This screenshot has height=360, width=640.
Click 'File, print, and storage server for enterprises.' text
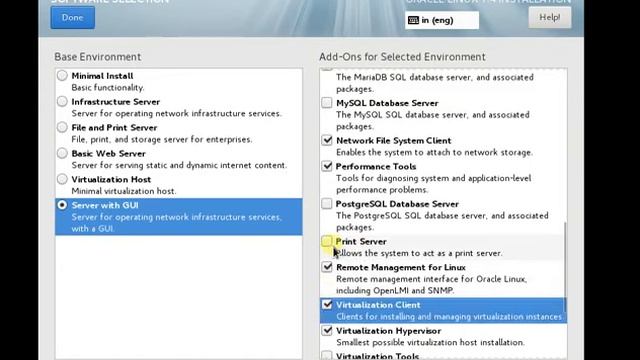click(x=162, y=140)
